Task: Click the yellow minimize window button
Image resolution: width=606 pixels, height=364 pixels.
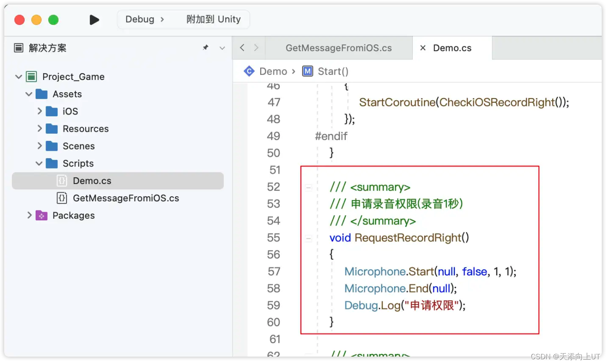Action: point(36,20)
